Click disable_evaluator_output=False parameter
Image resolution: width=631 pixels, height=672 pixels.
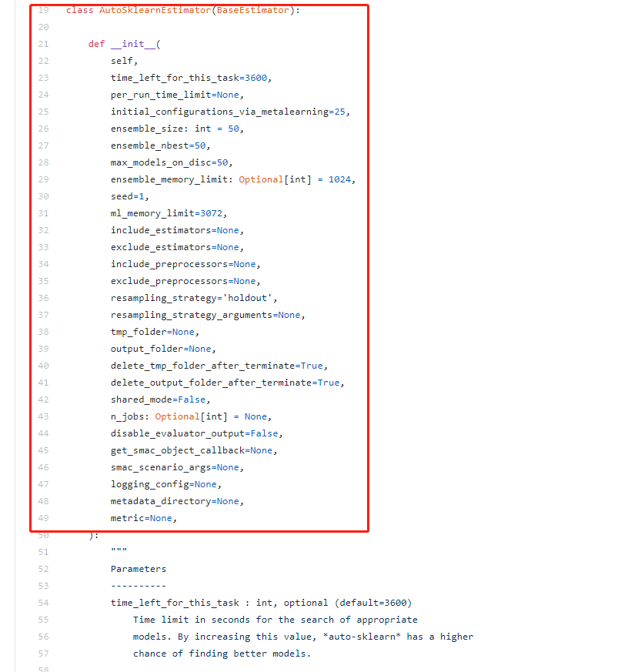point(195,433)
